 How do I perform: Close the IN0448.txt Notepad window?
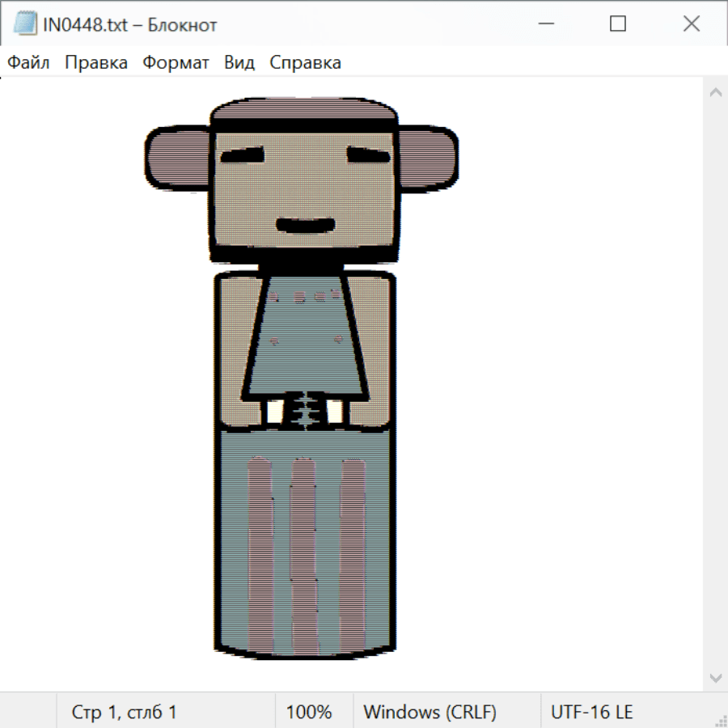pos(691,24)
